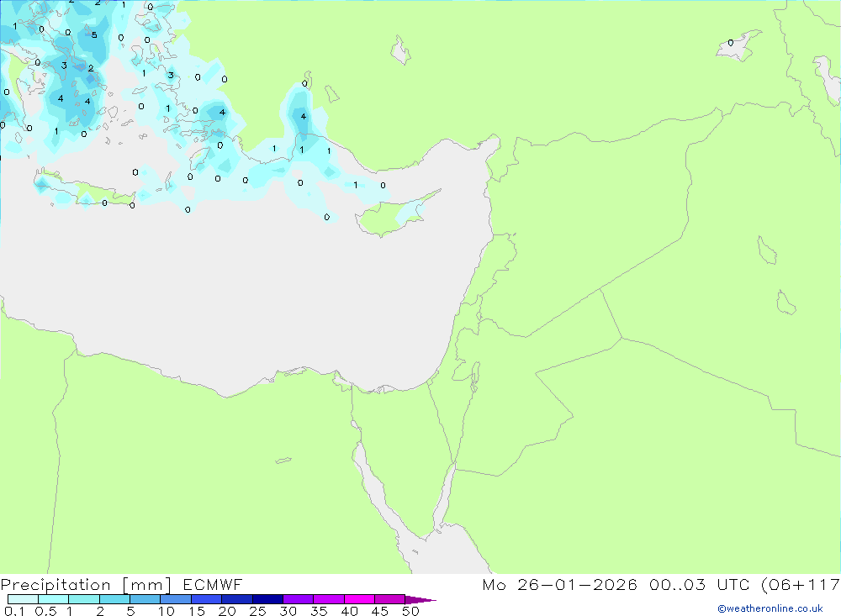This screenshot has width=841, height=616.
Task: Click the over-50 arrow tip of legend
Action: (x=420, y=599)
